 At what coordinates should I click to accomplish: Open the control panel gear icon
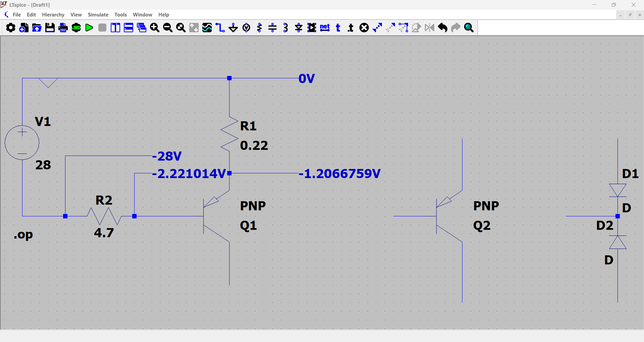click(11, 28)
